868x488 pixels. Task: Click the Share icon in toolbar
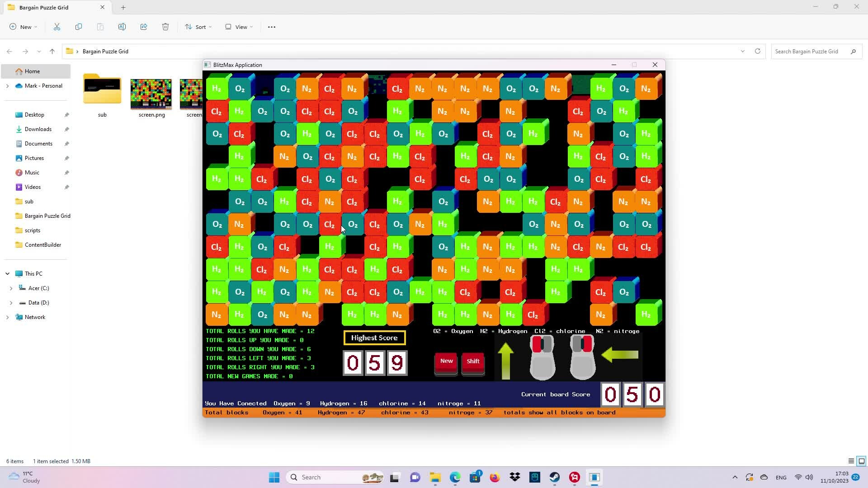pos(144,27)
